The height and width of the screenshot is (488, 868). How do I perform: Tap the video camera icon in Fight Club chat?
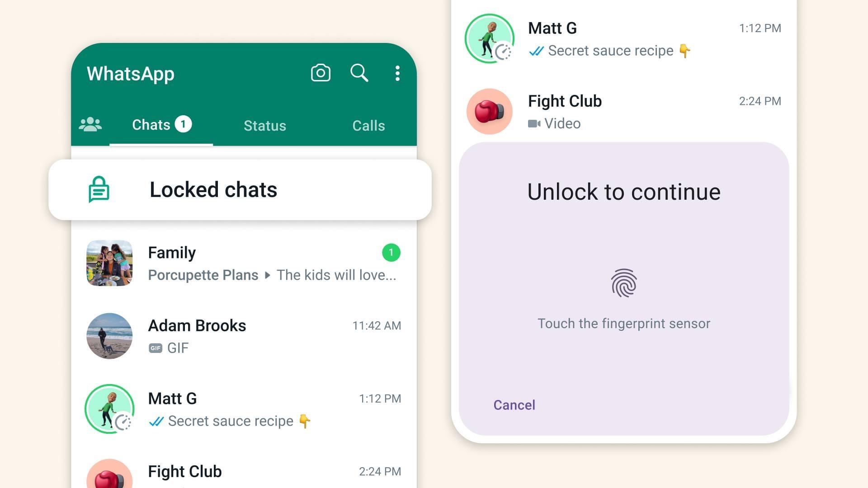coord(533,123)
